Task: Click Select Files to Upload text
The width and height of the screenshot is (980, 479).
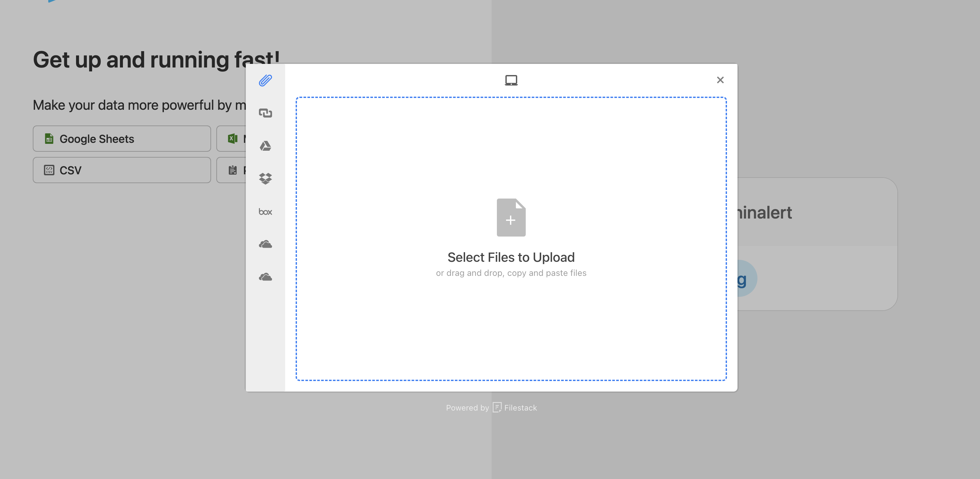Action: (511, 258)
